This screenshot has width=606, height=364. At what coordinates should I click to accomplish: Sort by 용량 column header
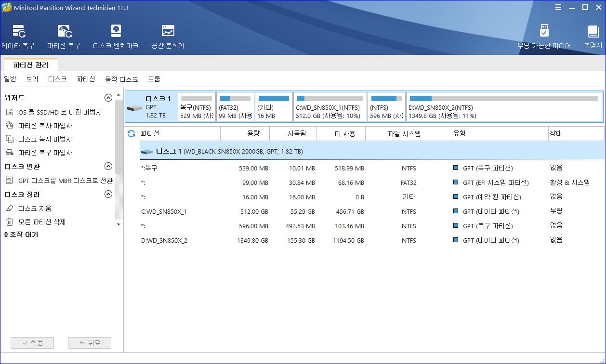[x=245, y=134]
